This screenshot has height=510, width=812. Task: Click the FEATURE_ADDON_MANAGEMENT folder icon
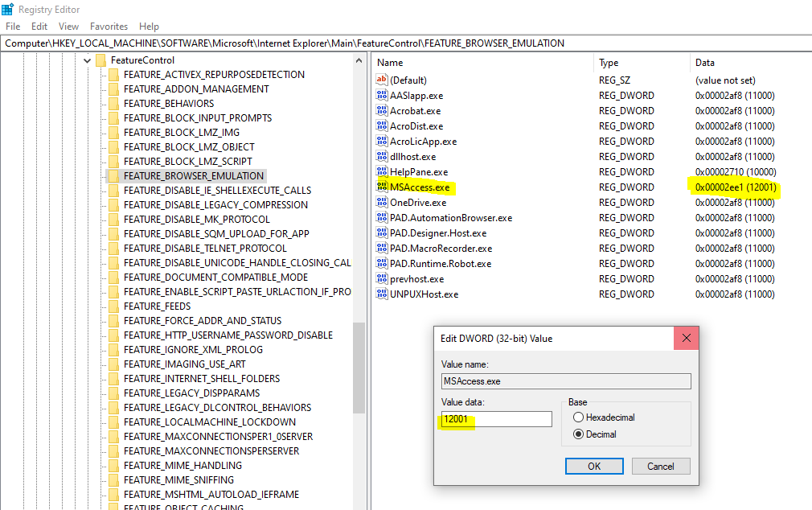pos(114,89)
